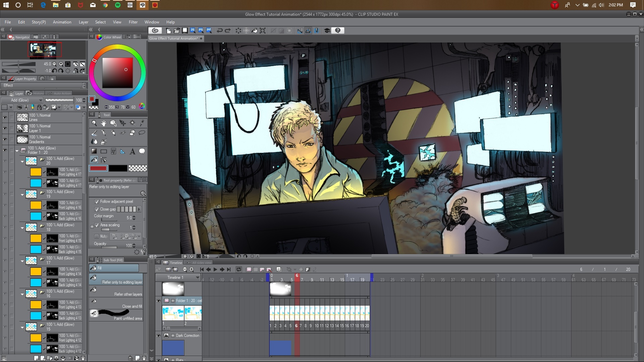Image resolution: width=644 pixels, height=362 pixels.
Task: Hide the Lines layer
Action: 5,117
